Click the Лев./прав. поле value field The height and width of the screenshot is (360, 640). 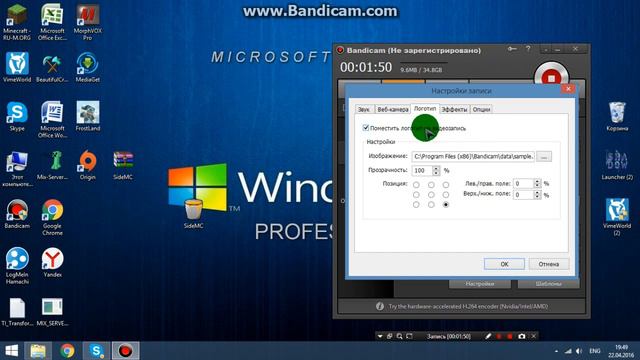click(523, 184)
